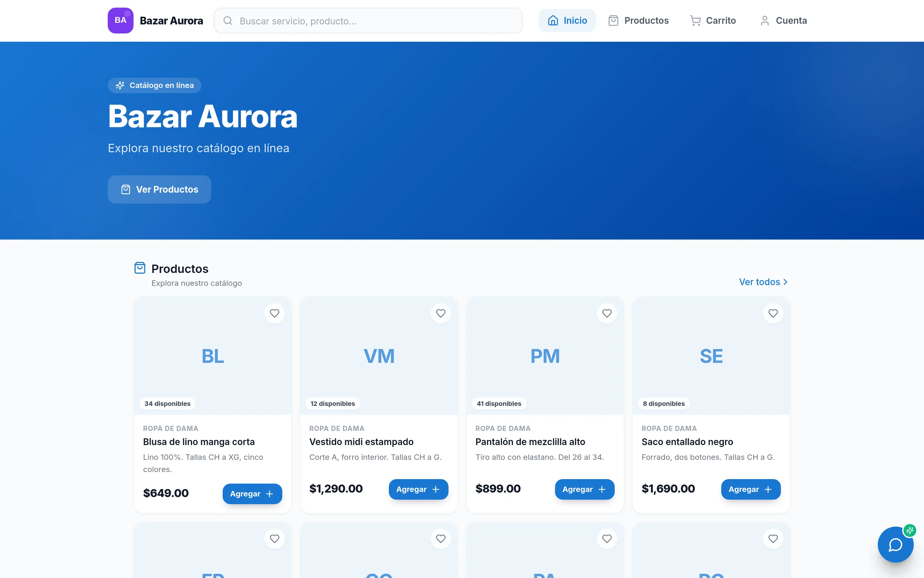This screenshot has height=578, width=924.
Task: Favorite the Pantalón de mezclilla alto
Action: tap(607, 313)
